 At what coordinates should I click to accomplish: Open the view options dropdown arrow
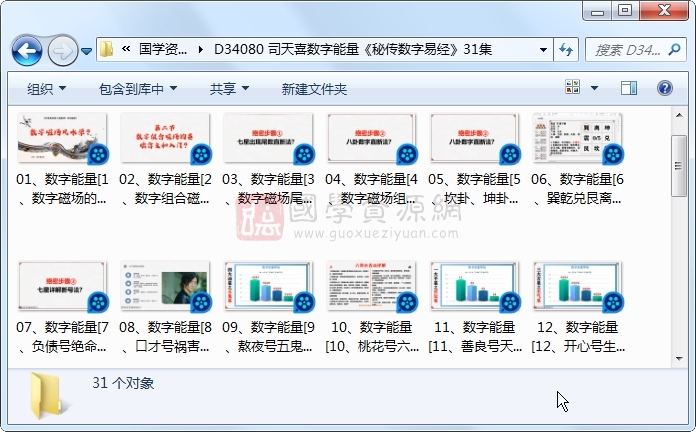coord(594,88)
